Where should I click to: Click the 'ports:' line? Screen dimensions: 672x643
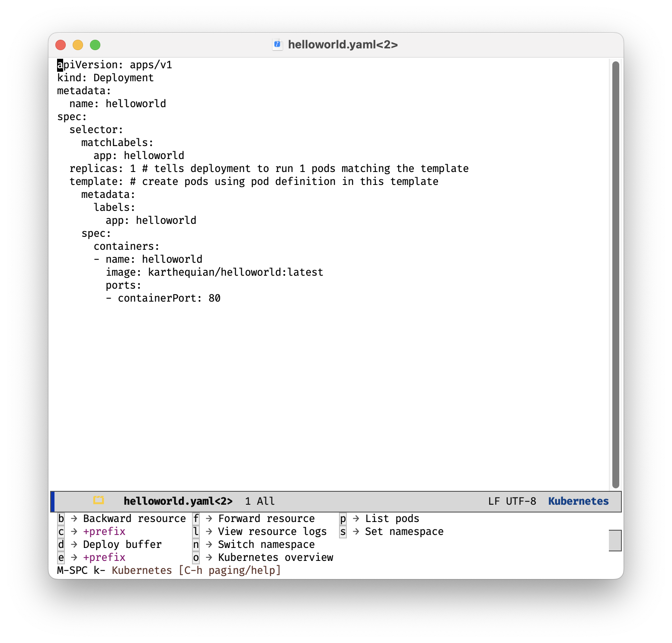pos(124,285)
